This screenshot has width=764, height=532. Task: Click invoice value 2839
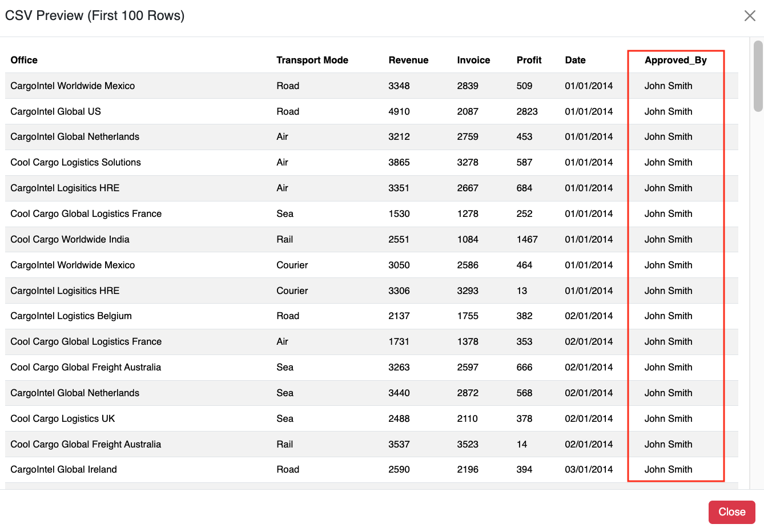pos(468,86)
